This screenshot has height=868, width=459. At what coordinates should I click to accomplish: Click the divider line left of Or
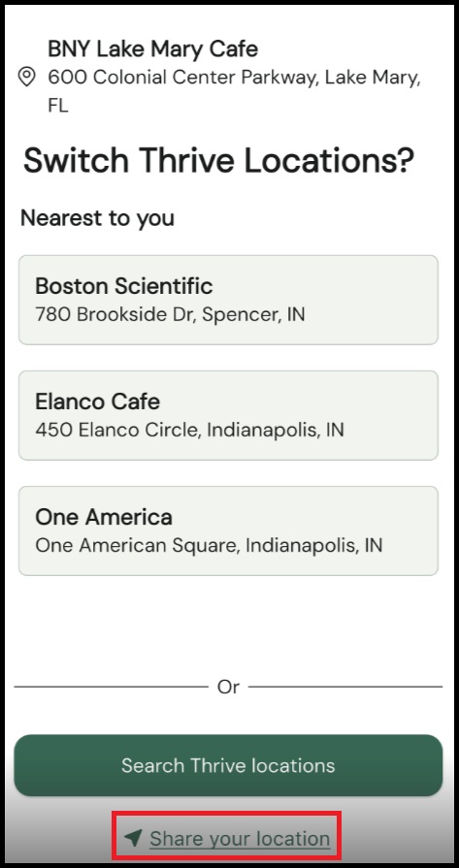coord(112,687)
